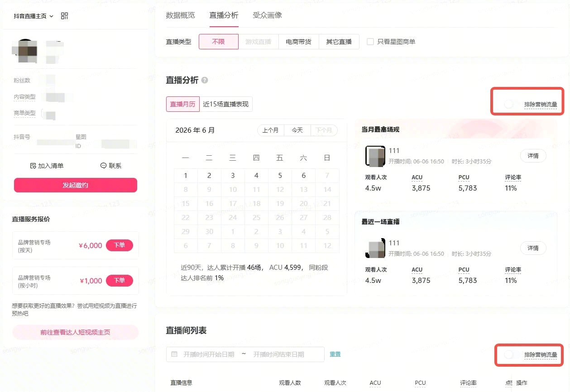Select the 直播月历 view tab
Image resolution: width=570 pixels, height=392 pixels.
pyautogui.click(x=182, y=104)
